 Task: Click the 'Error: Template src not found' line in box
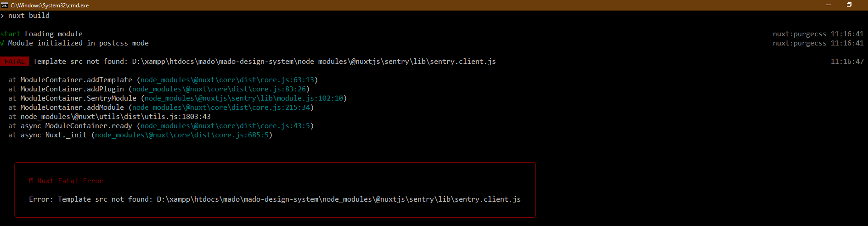click(275, 199)
